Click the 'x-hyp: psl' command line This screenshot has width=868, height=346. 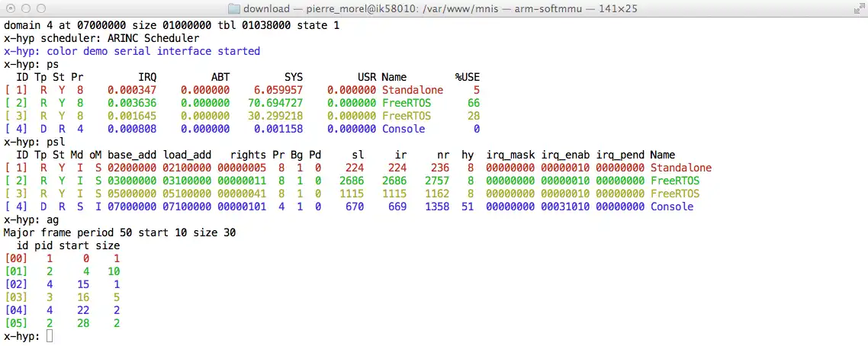[x=34, y=142]
